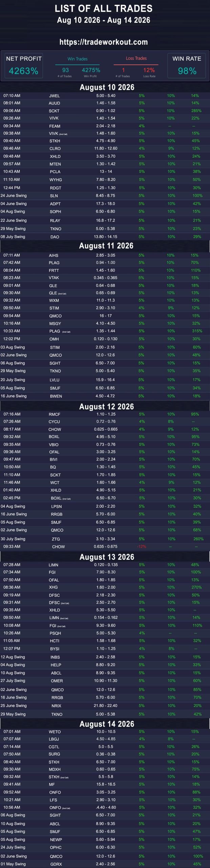The height and width of the screenshot is (868, 210).
Task: Click the XHG 270% gain value
Action: click(x=196, y=587)
